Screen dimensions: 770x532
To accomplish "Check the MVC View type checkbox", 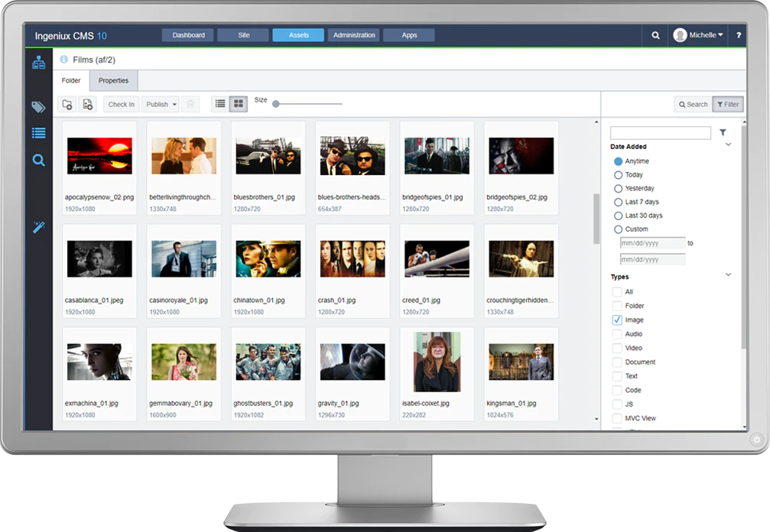I will pyautogui.click(x=617, y=419).
